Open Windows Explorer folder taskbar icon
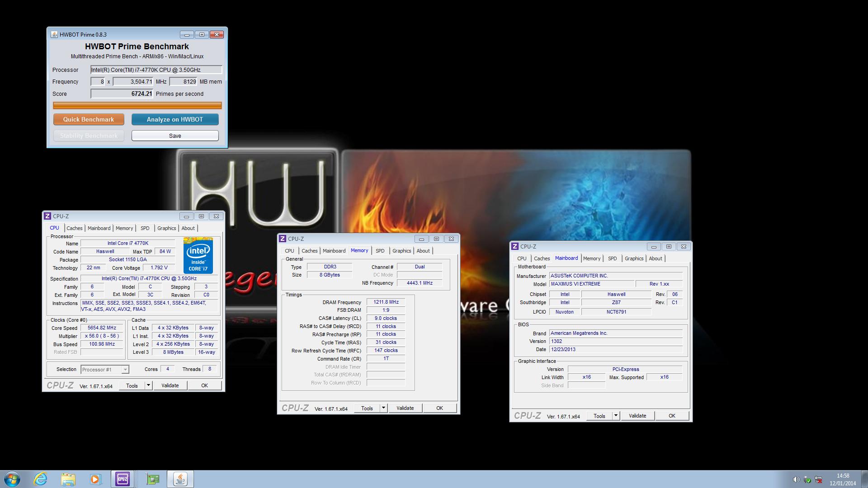 pyautogui.click(x=68, y=479)
